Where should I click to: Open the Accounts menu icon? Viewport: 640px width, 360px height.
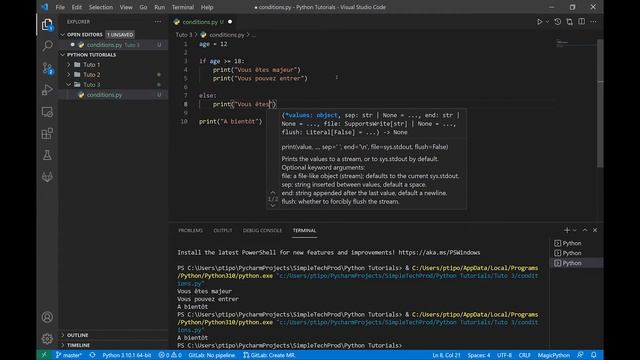[47, 317]
